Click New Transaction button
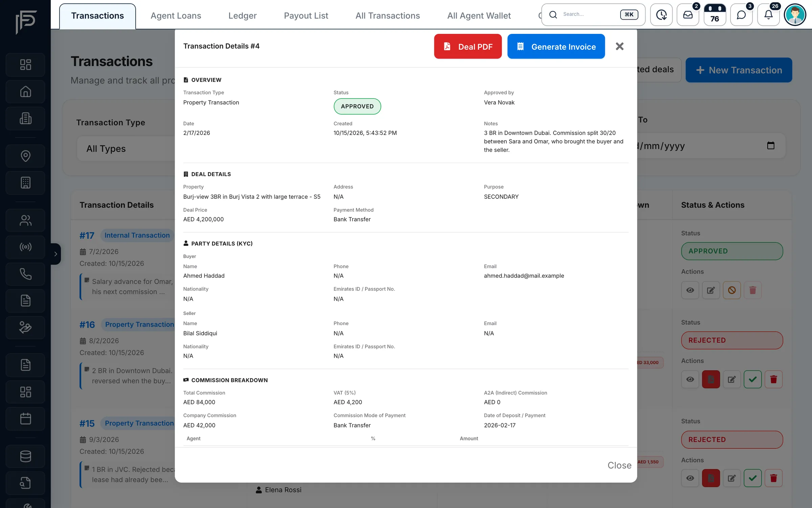This screenshot has width=812, height=508. pyautogui.click(x=739, y=70)
